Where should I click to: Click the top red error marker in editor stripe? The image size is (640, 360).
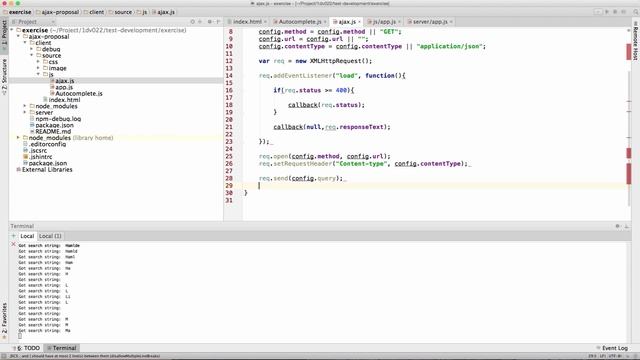pos(629,52)
